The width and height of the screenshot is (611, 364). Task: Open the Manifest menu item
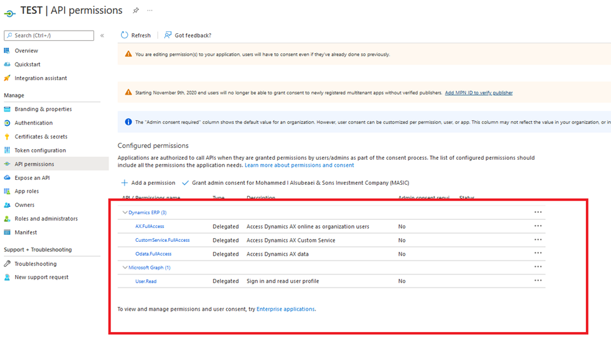click(26, 232)
